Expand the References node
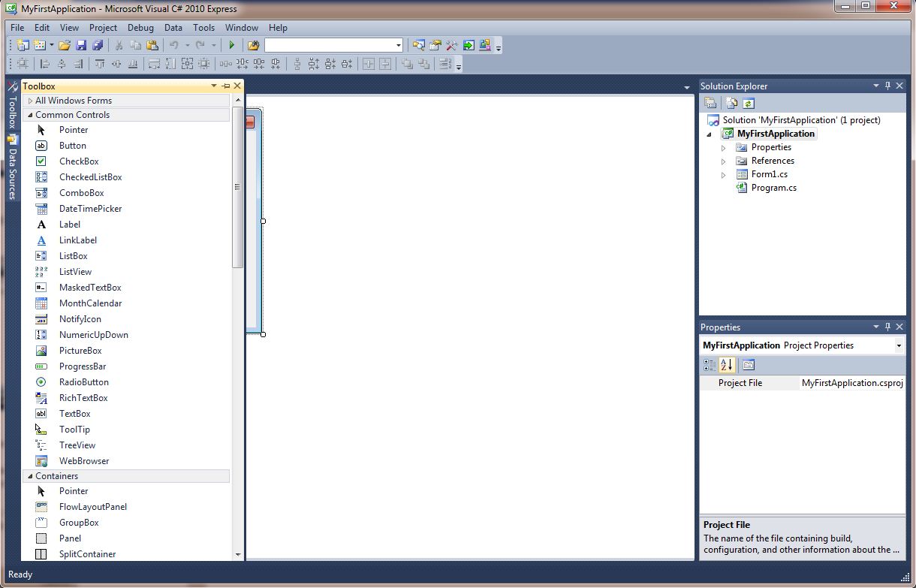 coord(724,161)
